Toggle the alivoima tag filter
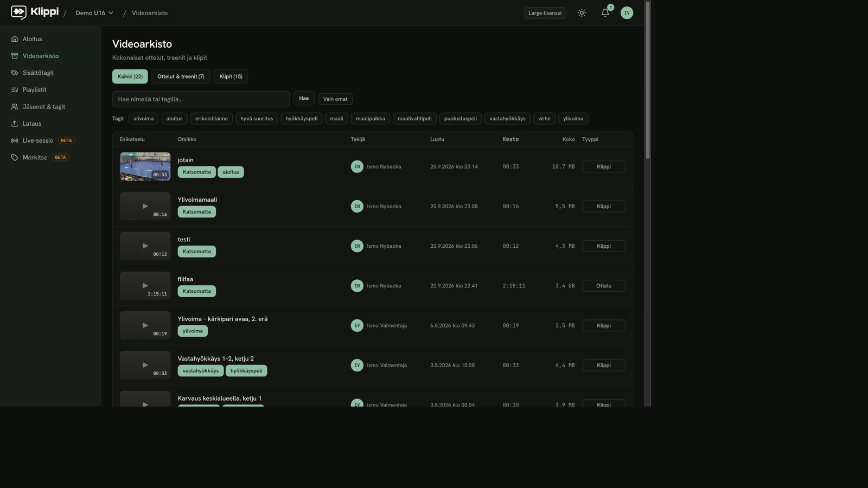 pos(144,118)
